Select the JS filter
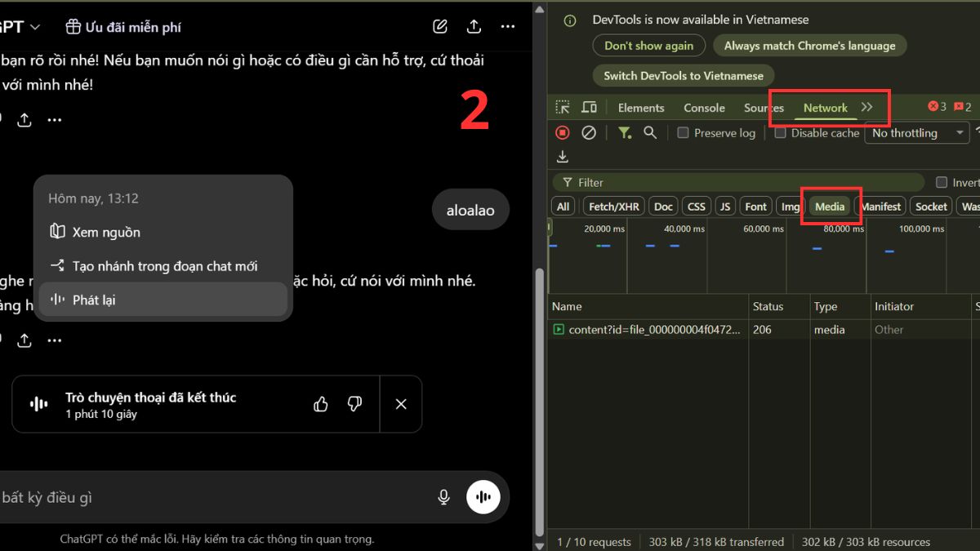The image size is (980, 551). (725, 207)
